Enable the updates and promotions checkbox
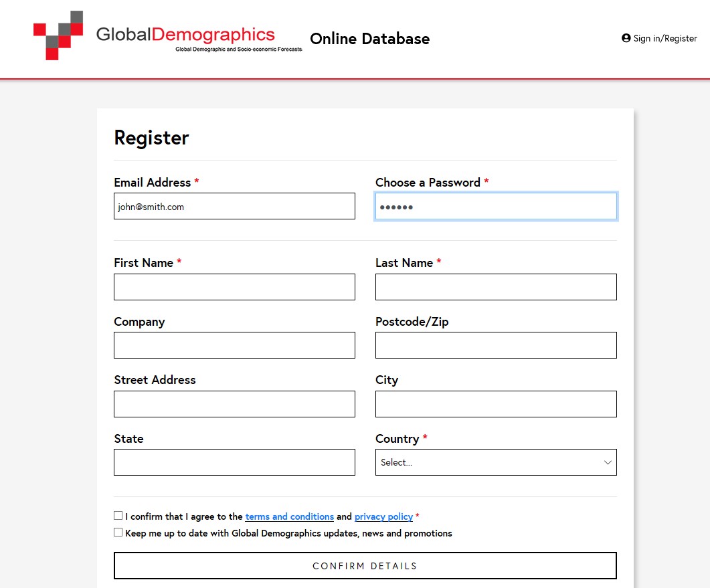Viewport: 710px width, 588px height. coord(118,532)
